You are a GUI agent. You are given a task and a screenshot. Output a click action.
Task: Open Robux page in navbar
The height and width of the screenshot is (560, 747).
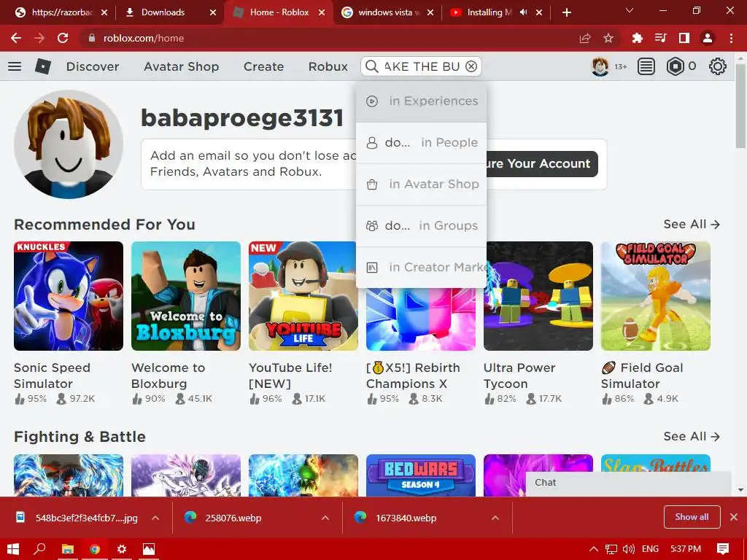(328, 66)
